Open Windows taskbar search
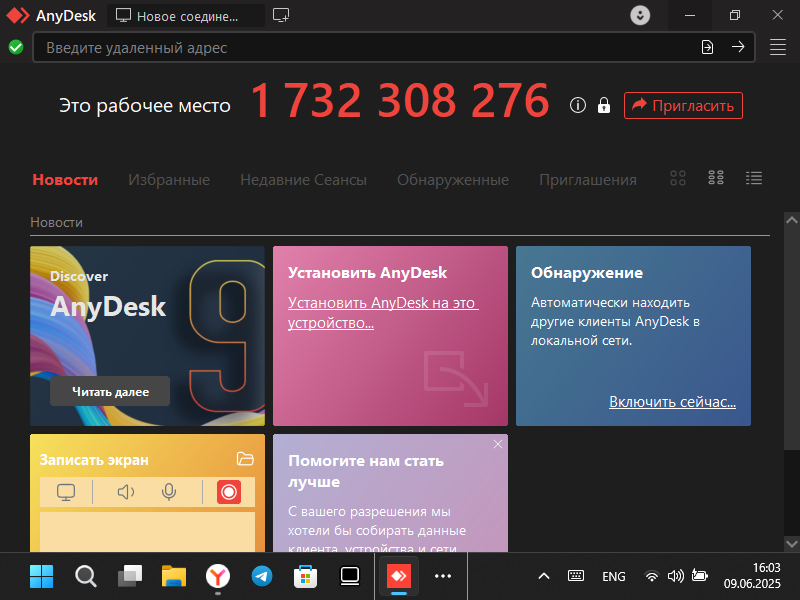800x600 pixels. tap(86, 577)
